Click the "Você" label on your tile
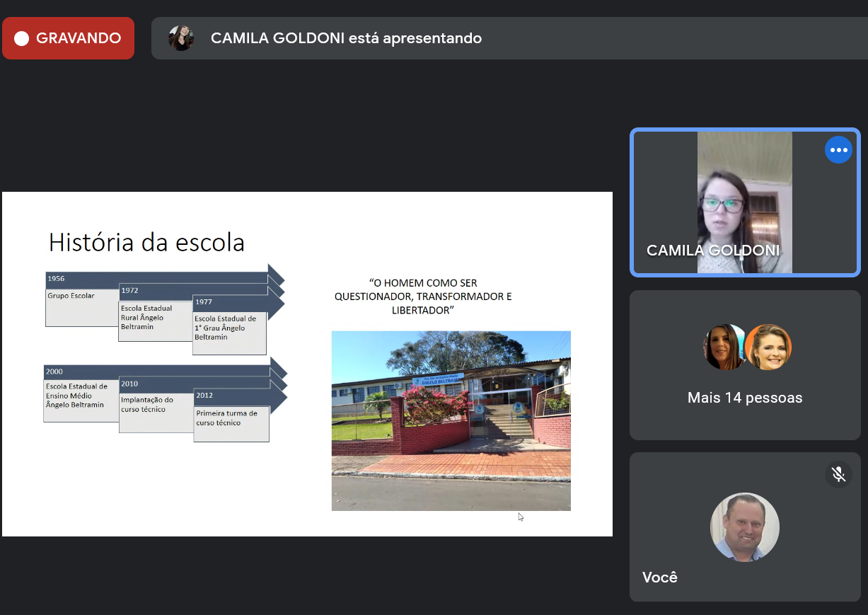Viewport: 868px width, 615px height. [659, 577]
